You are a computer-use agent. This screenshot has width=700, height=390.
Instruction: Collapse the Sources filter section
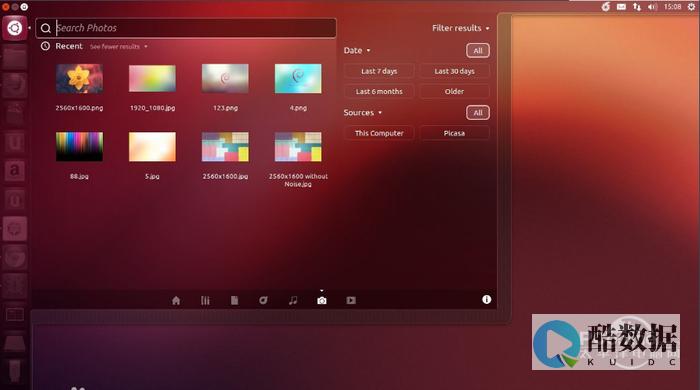coord(362,112)
